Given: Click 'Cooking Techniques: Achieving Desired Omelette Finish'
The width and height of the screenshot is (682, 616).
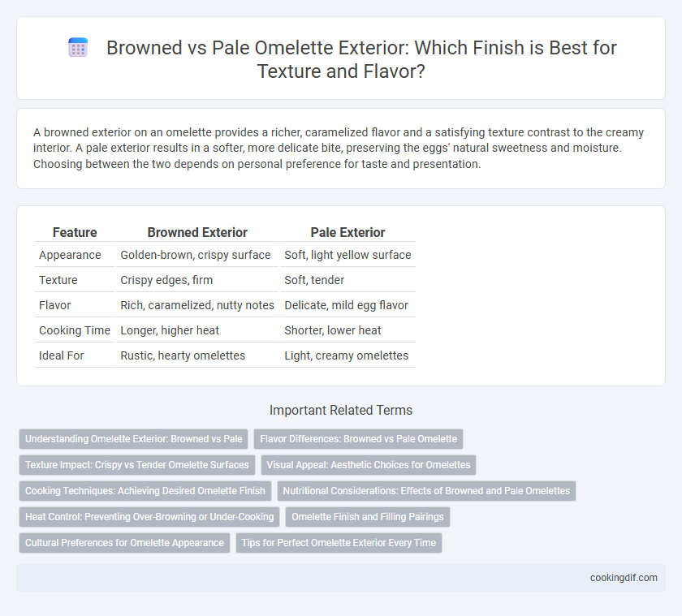Looking at the screenshot, I should point(145,491).
